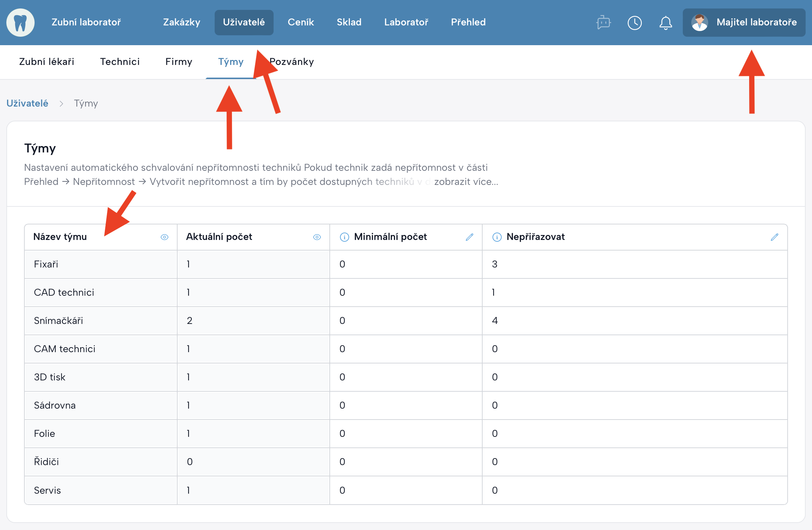The height and width of the screenshot is (530, 812).
Task: Click the Uživatelé breadcrumb link
Action: coord(27,103)
